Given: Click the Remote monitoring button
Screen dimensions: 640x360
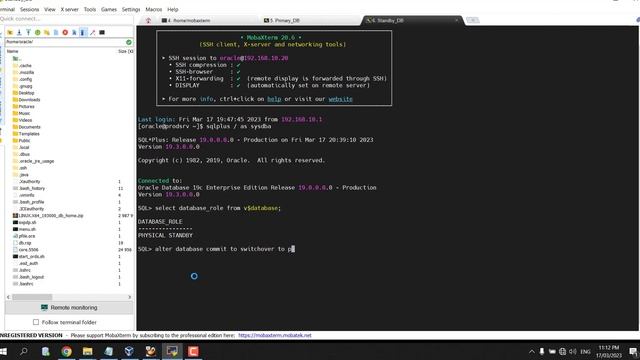Looking at the screenshot, I should (69, 307).
